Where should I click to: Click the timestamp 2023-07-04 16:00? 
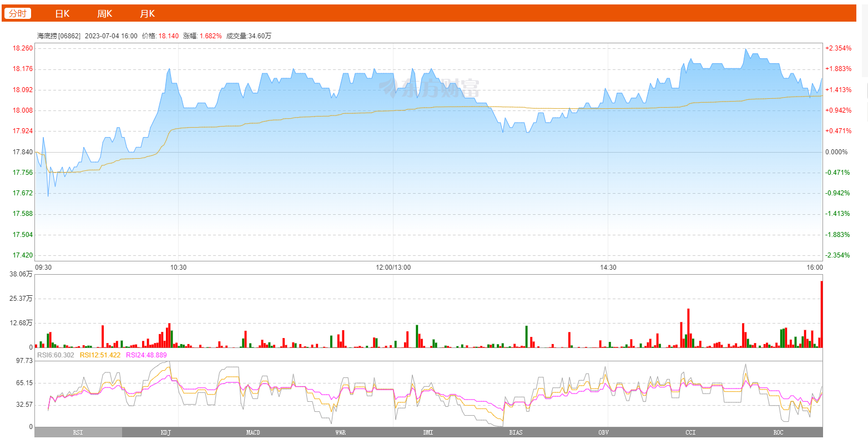point(111,36)
